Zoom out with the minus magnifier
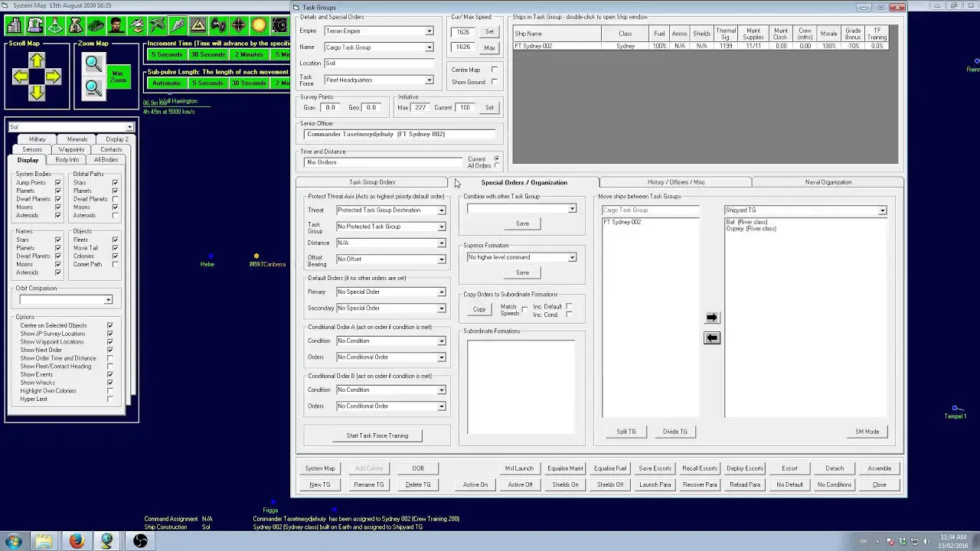This screenshot has width=980, height=551. [93, 89]
